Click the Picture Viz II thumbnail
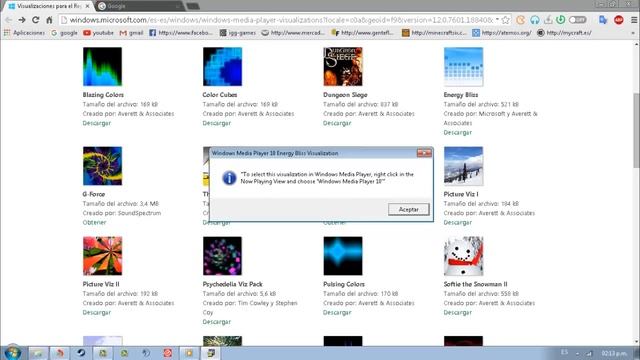 pyautogui.click(x=102, y=256)
